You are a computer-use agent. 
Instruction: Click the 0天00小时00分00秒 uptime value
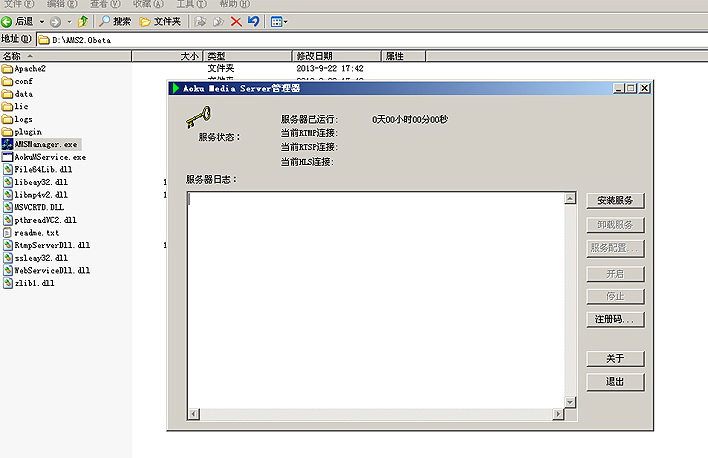(x=410, y=120)
